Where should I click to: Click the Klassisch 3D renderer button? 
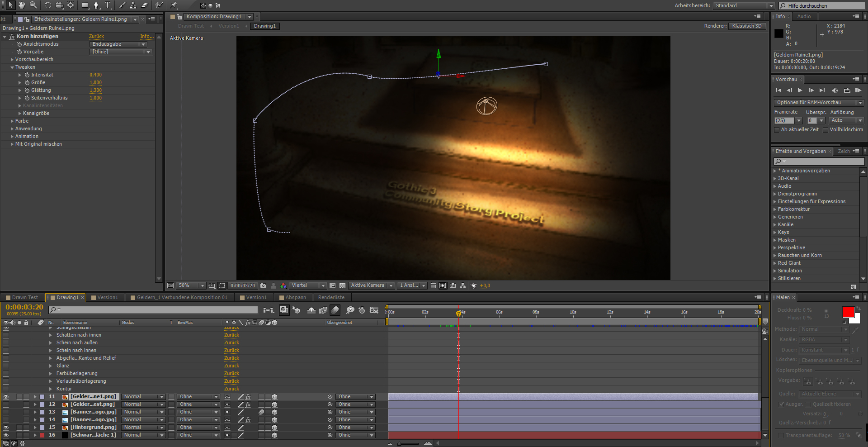click(x=747, y=26)
